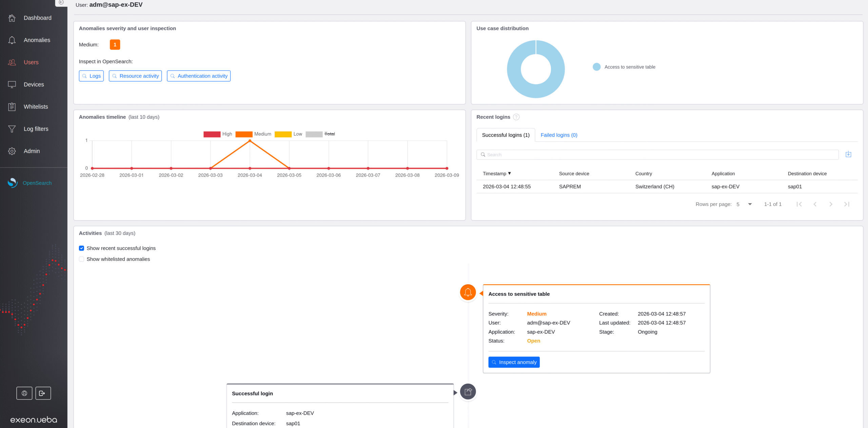The image size is (868, 428).
Task: Collapse the sidebar with arrow button
Action: (x=61, y=2)
